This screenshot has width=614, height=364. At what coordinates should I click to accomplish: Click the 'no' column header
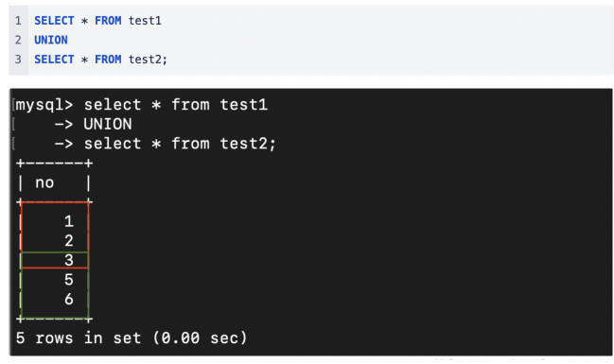coord(44,182)
